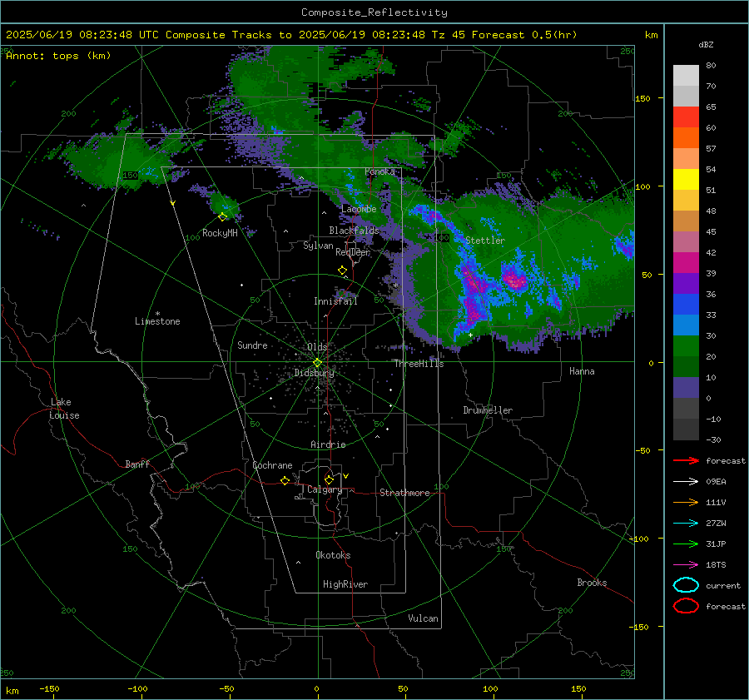The image size is (749, 700).
Task: Click the Cochrane label
Action: [x=272, y=465]
